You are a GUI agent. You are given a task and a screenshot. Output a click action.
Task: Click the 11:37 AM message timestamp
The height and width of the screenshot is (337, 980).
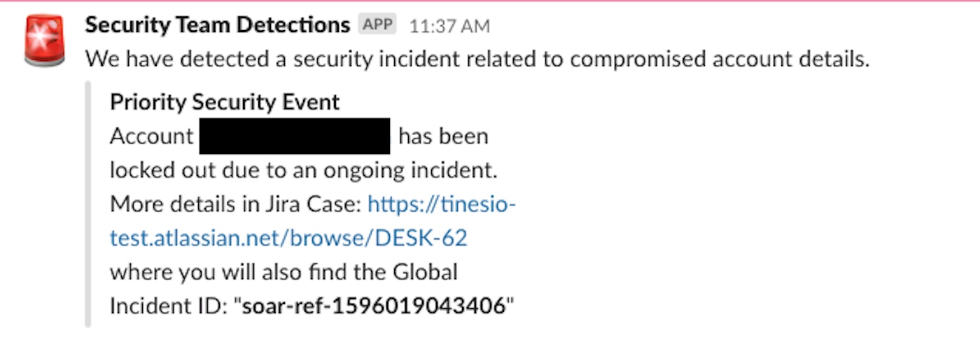[449, 27]
